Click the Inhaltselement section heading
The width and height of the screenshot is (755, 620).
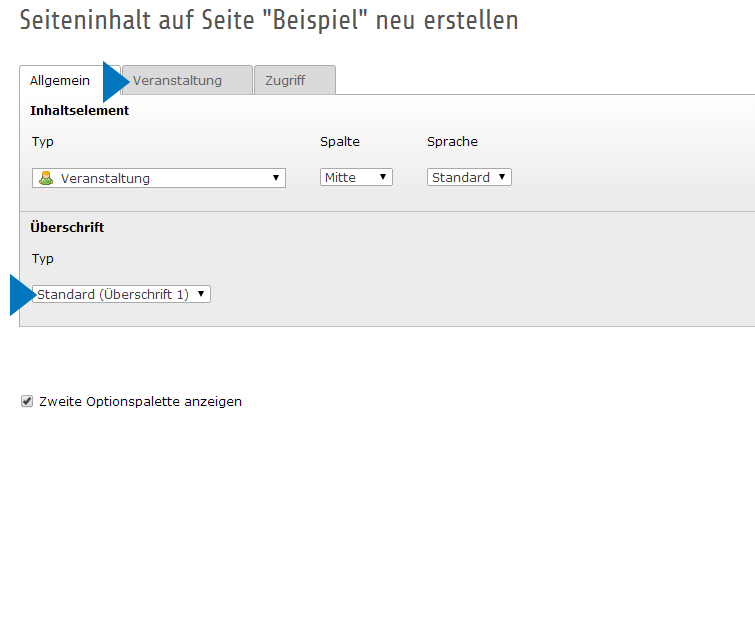[x=80, y=110]
